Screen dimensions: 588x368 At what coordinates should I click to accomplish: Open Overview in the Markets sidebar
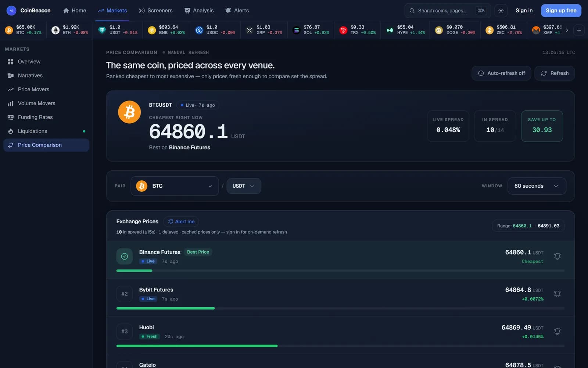click(x=46, y=61)
